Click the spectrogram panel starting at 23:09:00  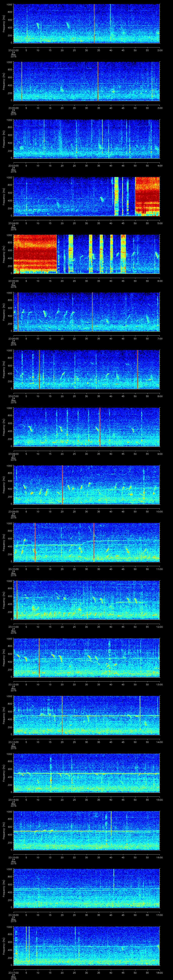(x=87, y=484)
